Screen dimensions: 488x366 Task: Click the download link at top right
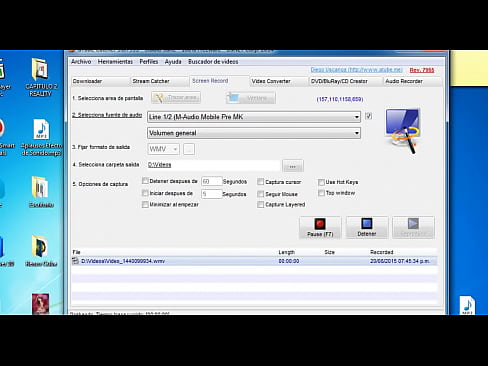point(356,70)
